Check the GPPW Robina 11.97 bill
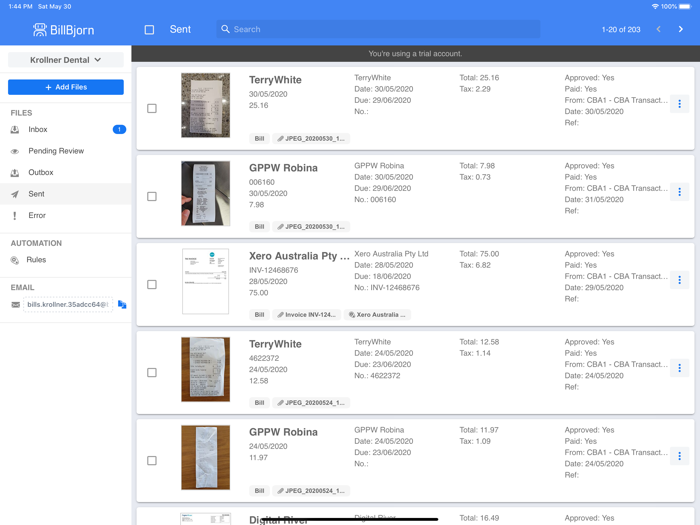Screen dimensions: 700x525 coord(152,460)
